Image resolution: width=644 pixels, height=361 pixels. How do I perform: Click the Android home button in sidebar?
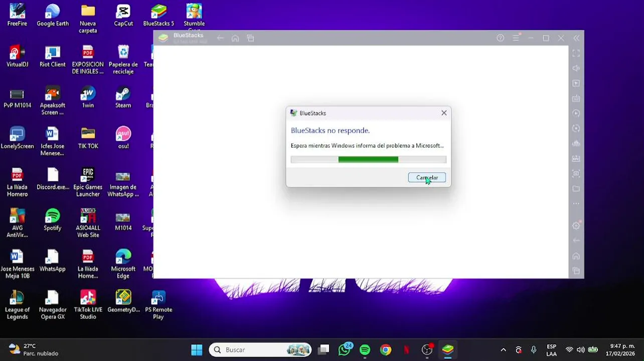pos(576,256)
